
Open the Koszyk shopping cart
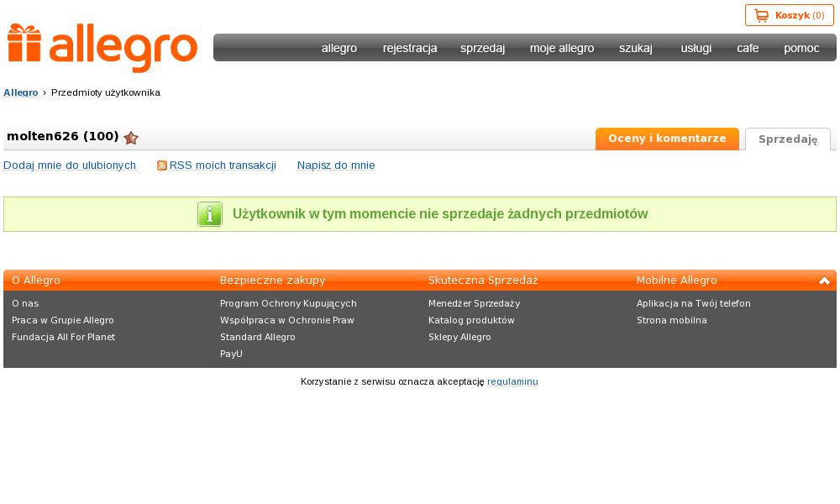(x=789, y=15)
